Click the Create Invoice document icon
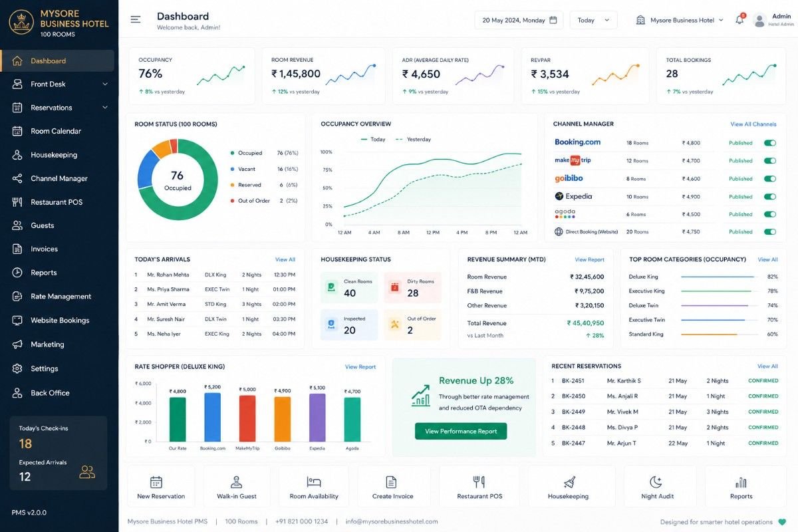The width and height of the screenshot is (798, 532). [391, 482]
